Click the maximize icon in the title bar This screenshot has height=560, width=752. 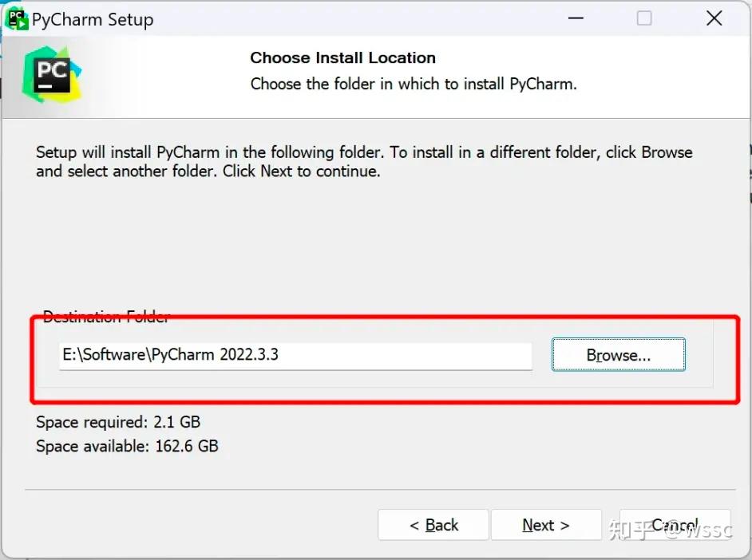(643, 18)
